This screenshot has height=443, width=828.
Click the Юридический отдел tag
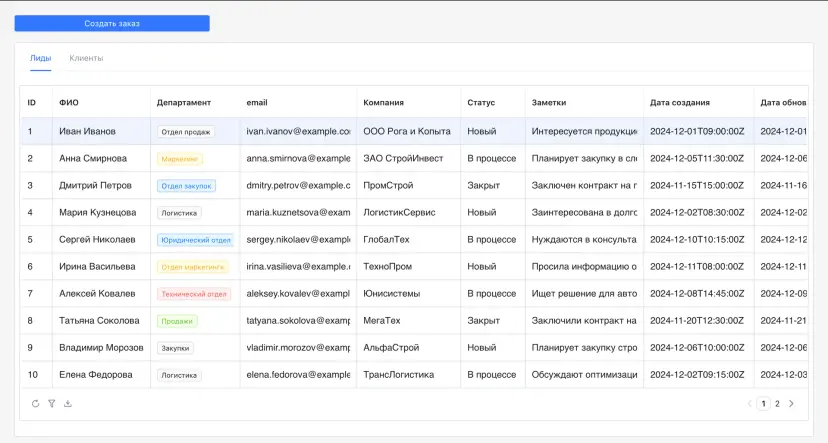[x=195, y=240]
